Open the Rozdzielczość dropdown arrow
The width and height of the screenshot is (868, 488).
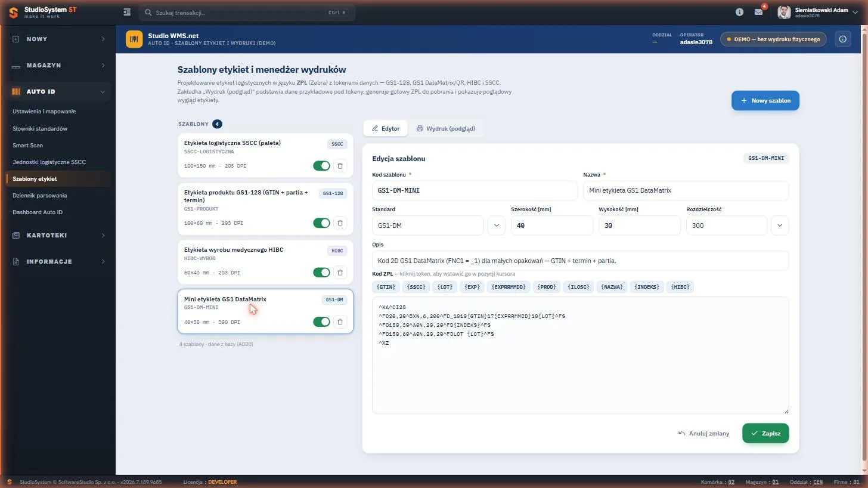(x=780, y=226)
